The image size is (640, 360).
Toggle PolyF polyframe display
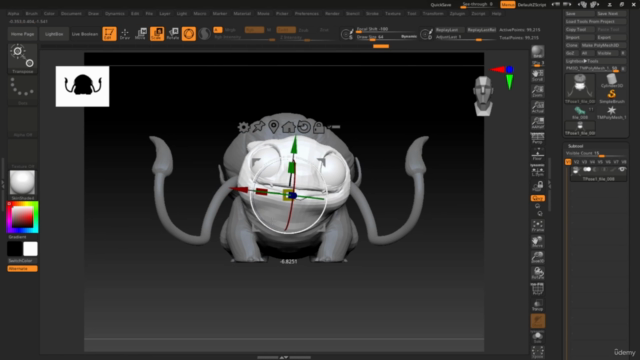click(x=538, y=289)
